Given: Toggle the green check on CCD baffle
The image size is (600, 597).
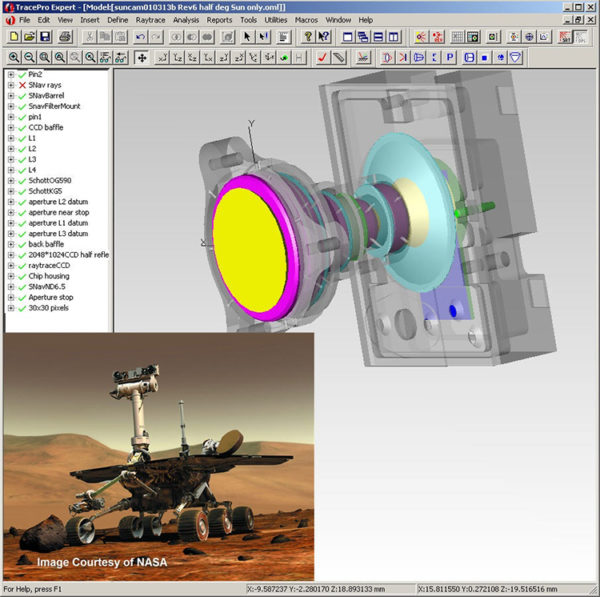Looking at the screenshot, I should coord(22,129).
